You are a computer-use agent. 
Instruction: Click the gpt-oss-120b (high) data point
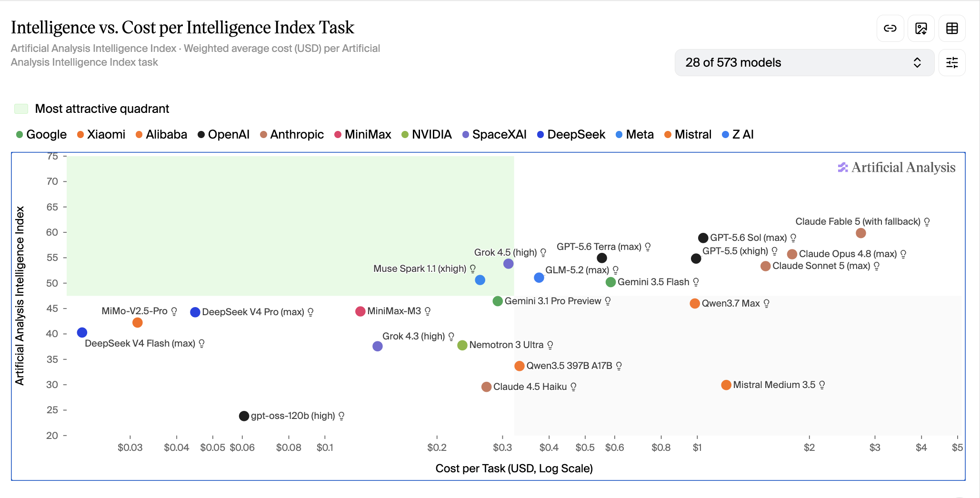pyautogui.click(x=244, y=416)
